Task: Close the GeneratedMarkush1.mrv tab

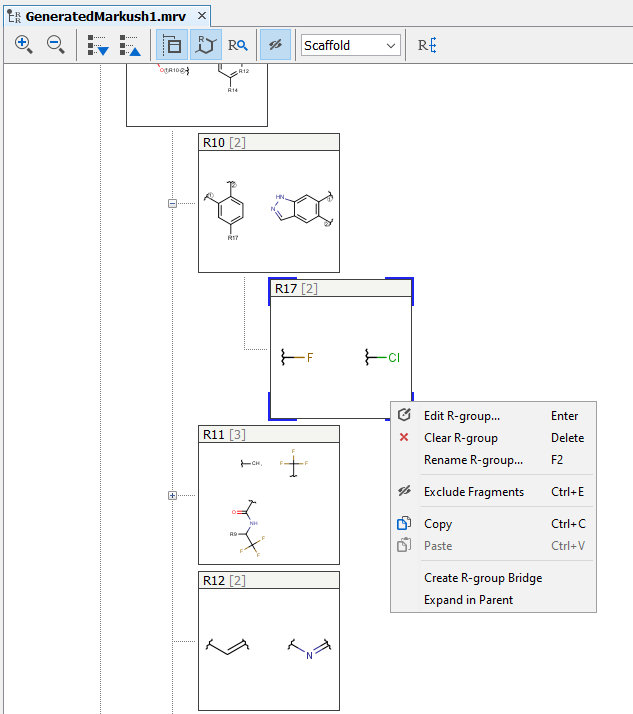Action: 202,17
